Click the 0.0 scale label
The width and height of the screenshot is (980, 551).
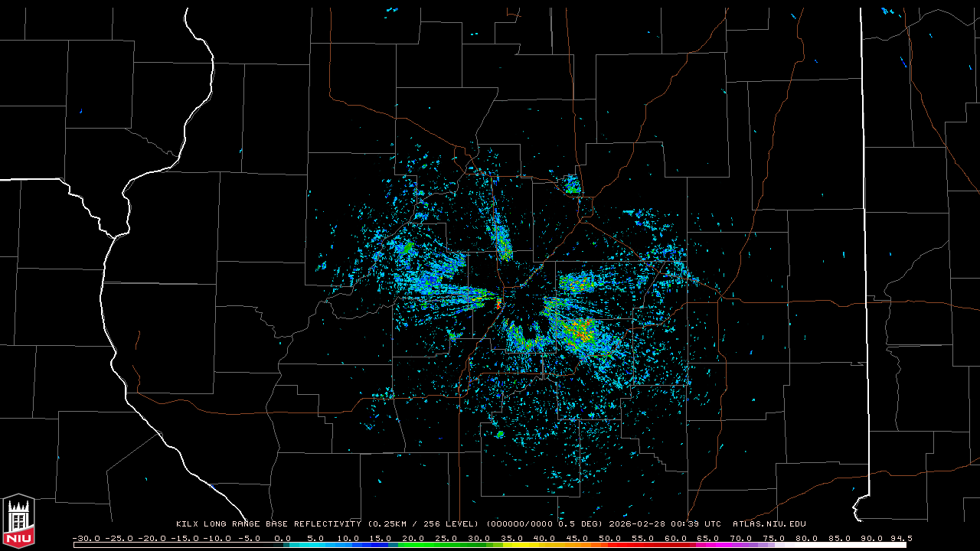283,539
